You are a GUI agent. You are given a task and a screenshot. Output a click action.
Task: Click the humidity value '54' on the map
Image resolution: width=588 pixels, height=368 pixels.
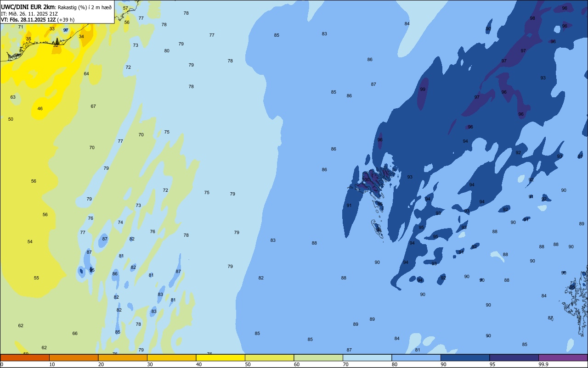(x=30, y=242)
